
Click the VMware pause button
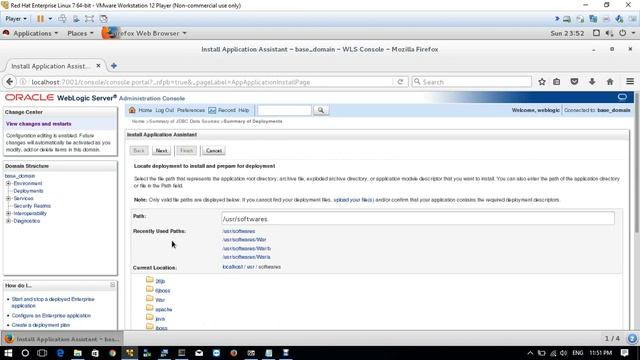(40, 19)
